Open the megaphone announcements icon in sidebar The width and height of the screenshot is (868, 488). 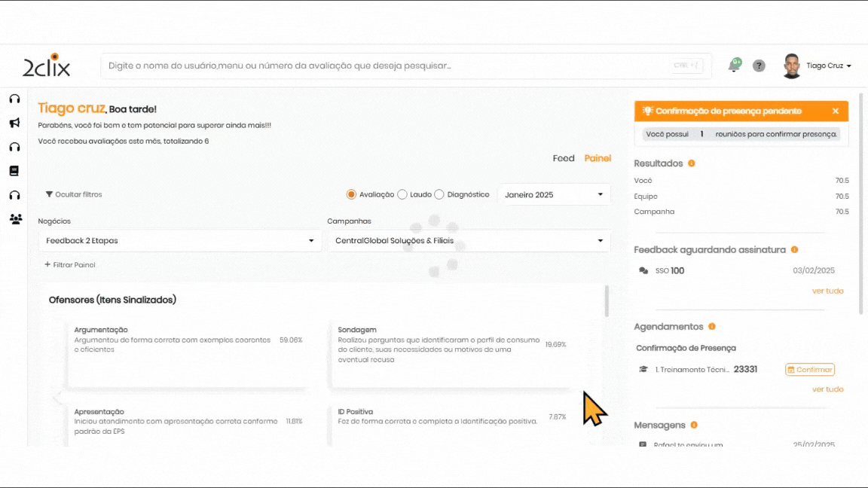pos(14,123)
